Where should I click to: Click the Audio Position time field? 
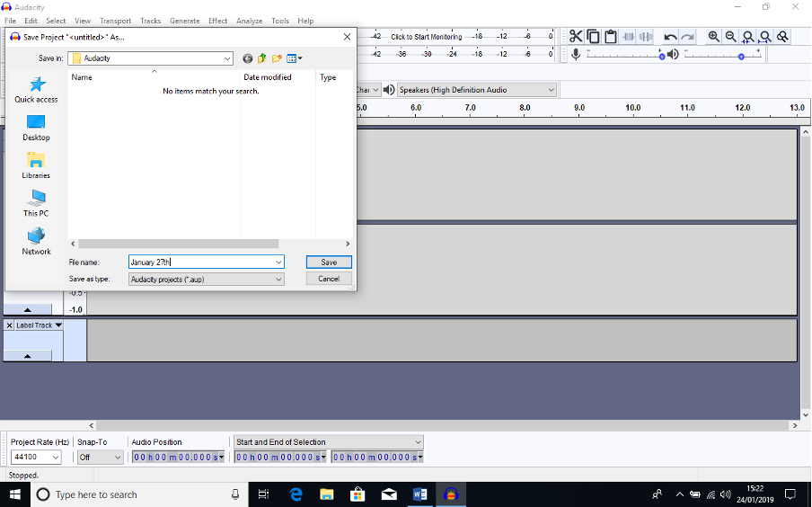point(178,458)
